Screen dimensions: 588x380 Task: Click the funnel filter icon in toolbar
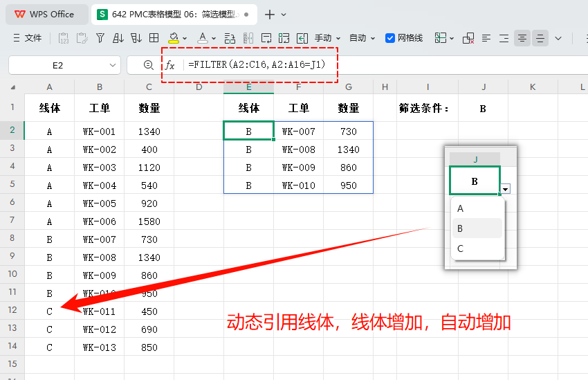pos(100,38)
